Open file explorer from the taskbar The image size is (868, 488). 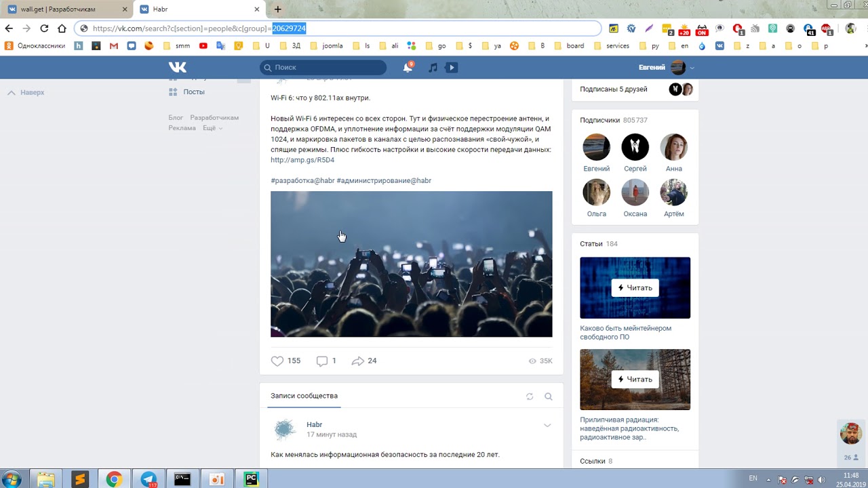click(45, 479)
